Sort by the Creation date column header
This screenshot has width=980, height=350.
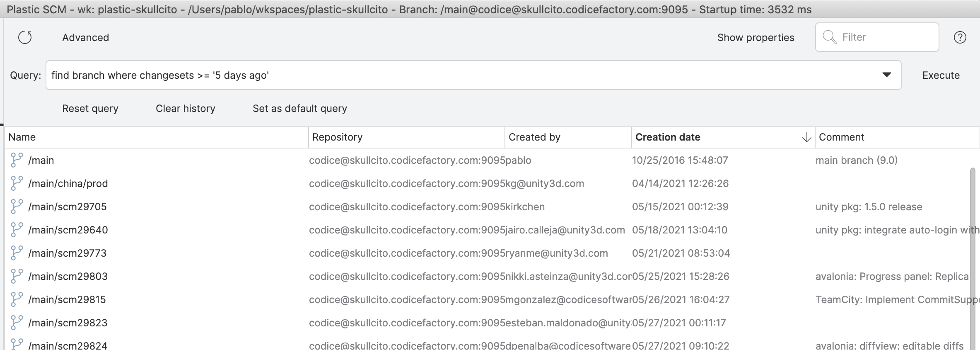pos(723,137)
